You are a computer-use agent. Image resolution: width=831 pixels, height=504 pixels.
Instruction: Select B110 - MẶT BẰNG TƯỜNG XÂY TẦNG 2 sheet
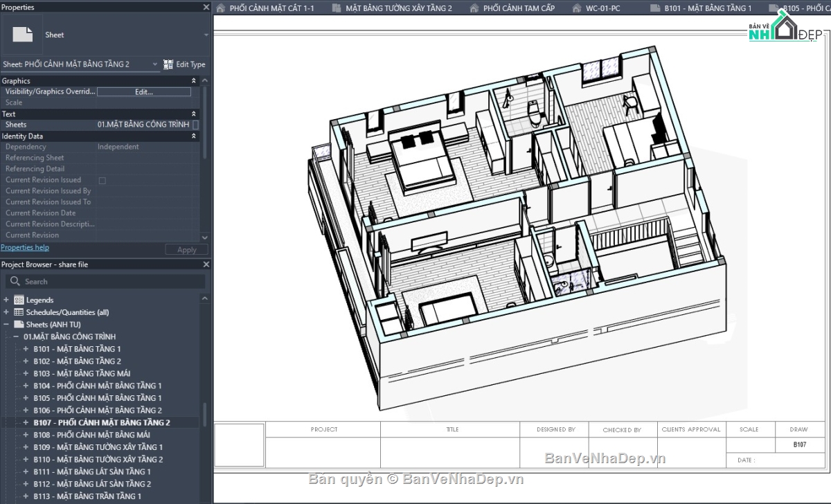tap(98, 460)
